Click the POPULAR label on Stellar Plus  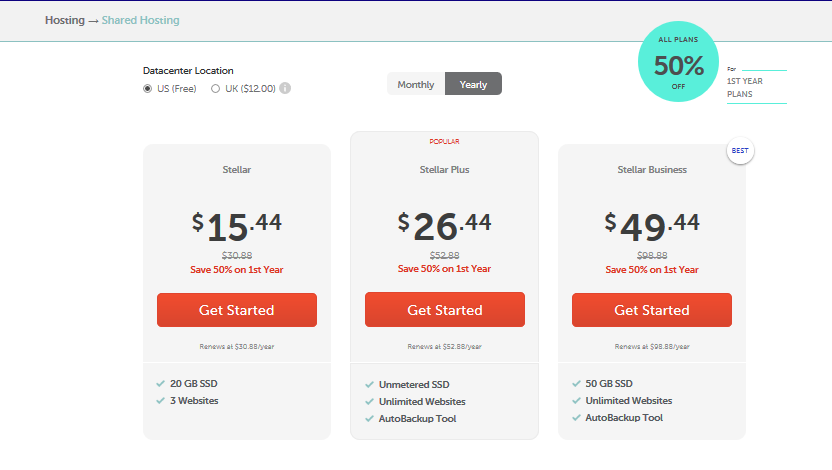(445, 142)
